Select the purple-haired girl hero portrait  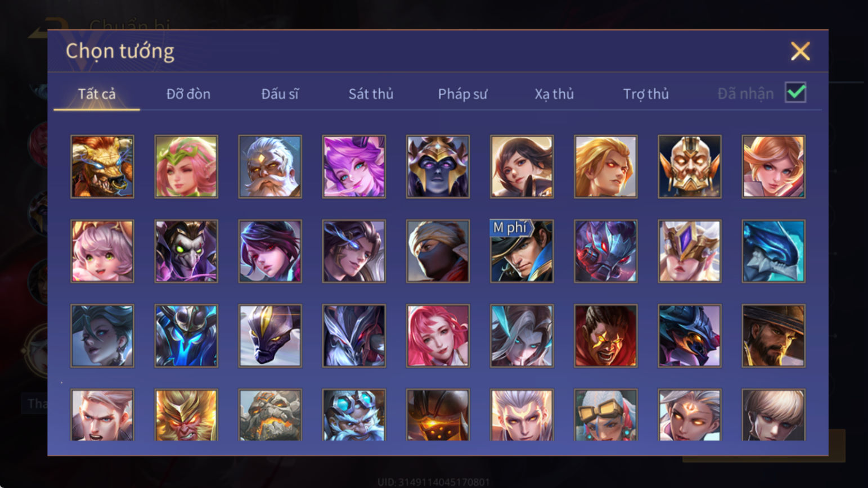[x=354, y=166]
